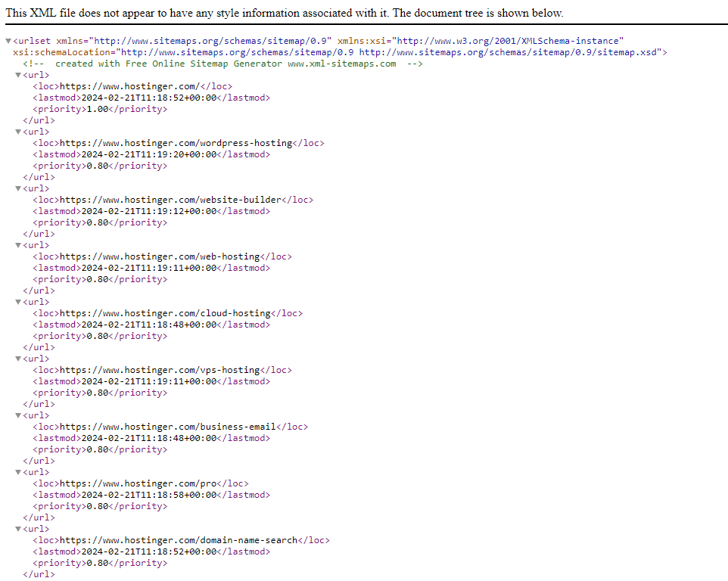Image resolution: width=728 pixels, height=581 pixels.
Task: Collapse the first url entry for the homepage
Action: pos(17,75)
